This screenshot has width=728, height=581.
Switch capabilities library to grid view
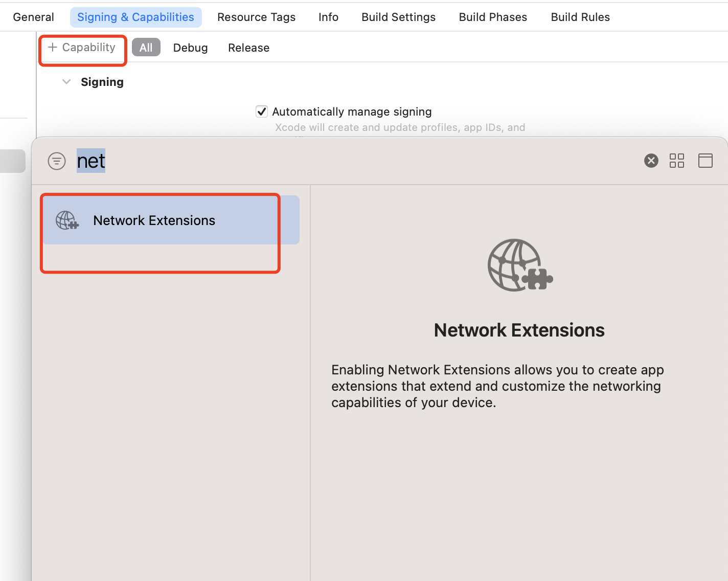tap(676, 161)
